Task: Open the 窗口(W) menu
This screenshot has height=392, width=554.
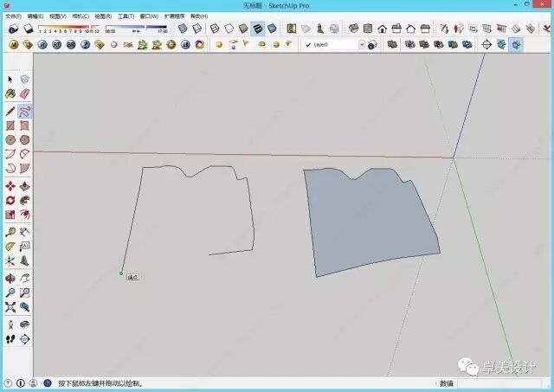Action: [149, 16]
